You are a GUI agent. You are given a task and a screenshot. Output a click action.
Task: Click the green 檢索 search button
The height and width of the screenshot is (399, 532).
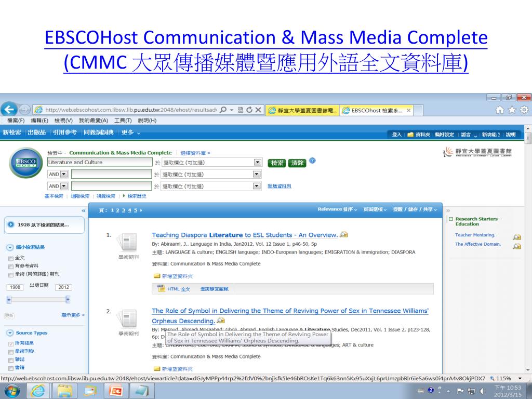click(277, 163)
